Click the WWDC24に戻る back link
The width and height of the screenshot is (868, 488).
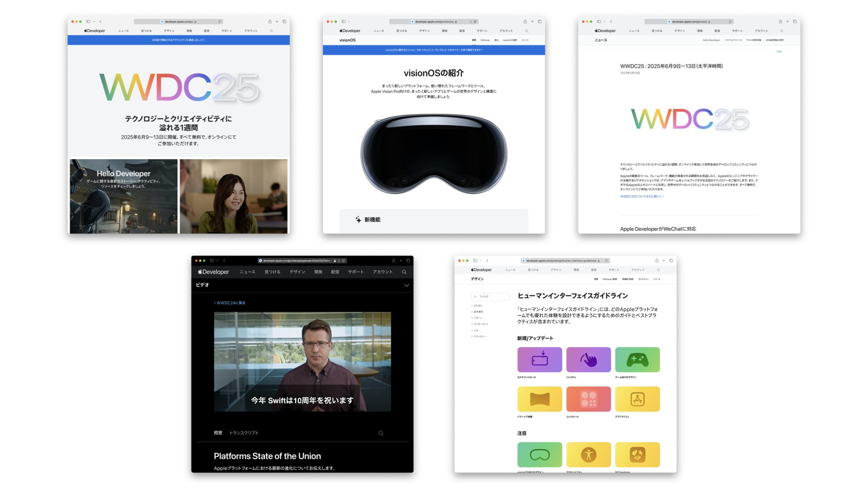pos(230,303)
